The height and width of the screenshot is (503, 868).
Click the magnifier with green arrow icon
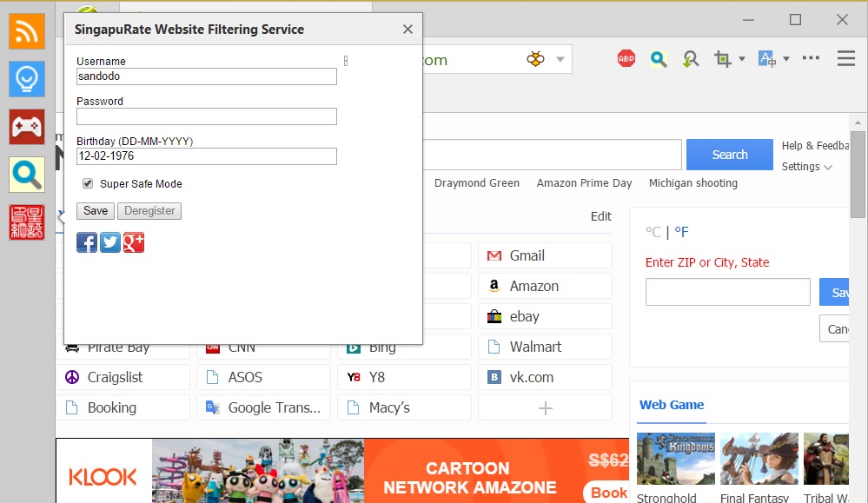pyautogui.click(x=690, y=59)
